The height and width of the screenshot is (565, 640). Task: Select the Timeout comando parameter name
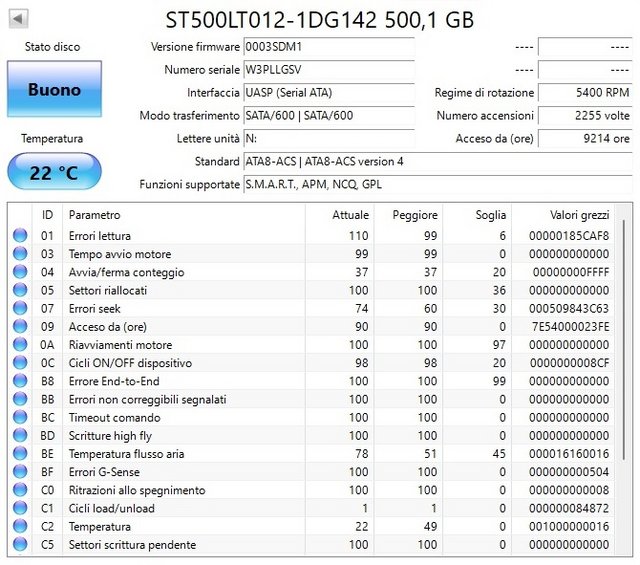click(x=114, y=417)
